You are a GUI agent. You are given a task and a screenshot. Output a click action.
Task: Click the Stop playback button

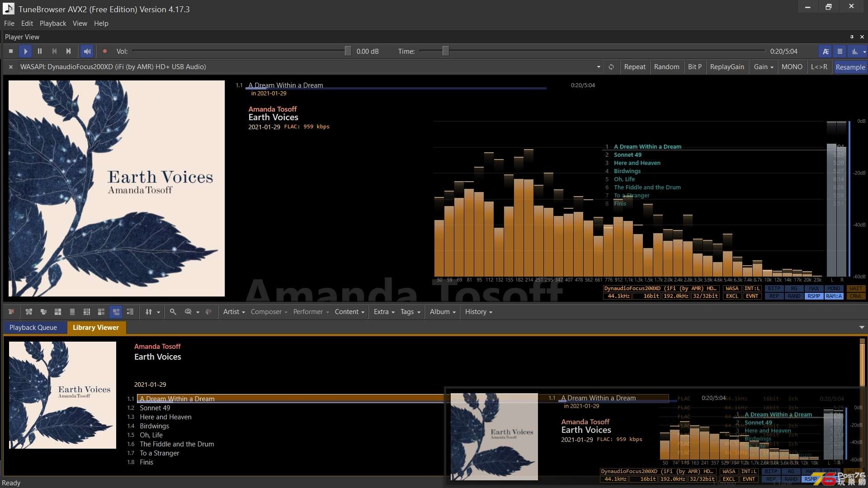tap(11, 52)
